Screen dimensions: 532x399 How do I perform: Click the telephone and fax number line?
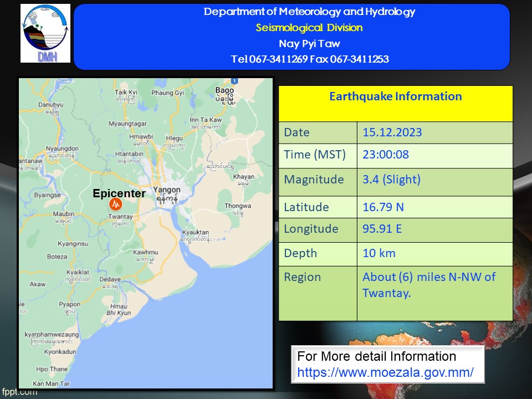(310, 59)
